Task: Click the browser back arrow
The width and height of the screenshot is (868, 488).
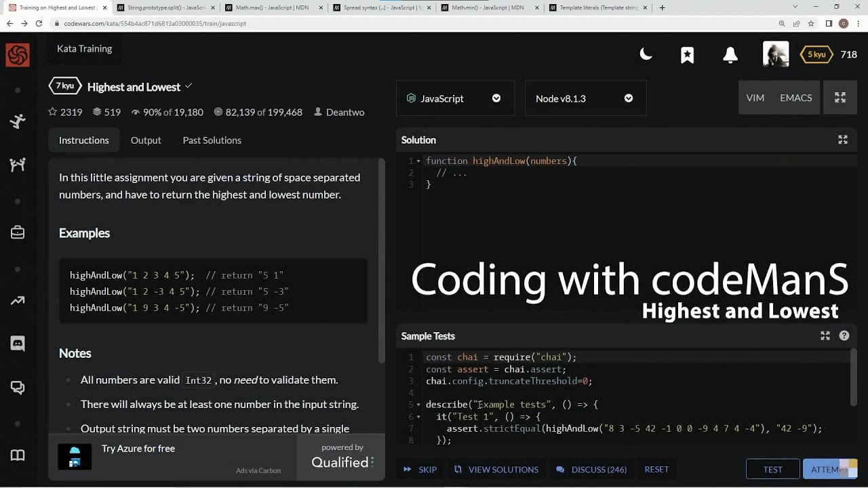Action: click(x=9, y=23)
